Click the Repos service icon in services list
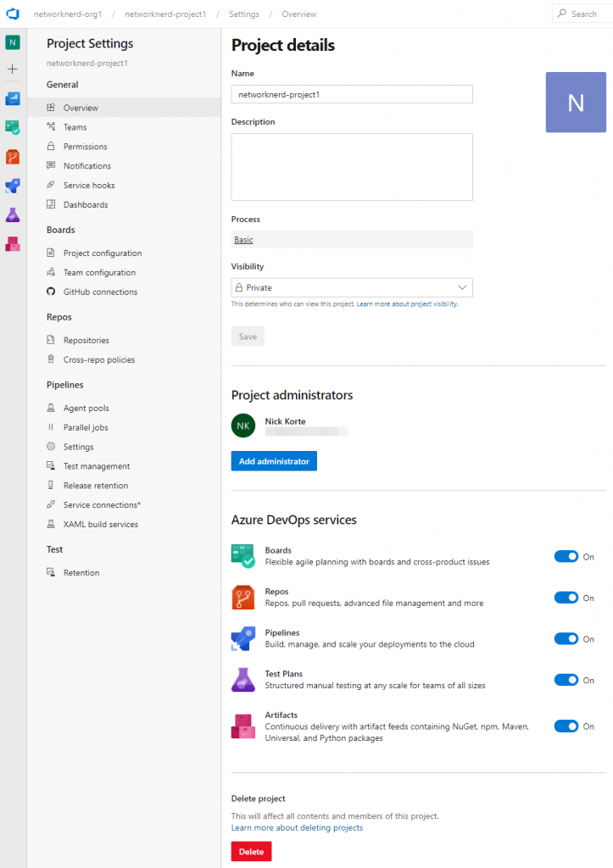The width and height of the screenshot is (613, 868). [x=243, y=598]
